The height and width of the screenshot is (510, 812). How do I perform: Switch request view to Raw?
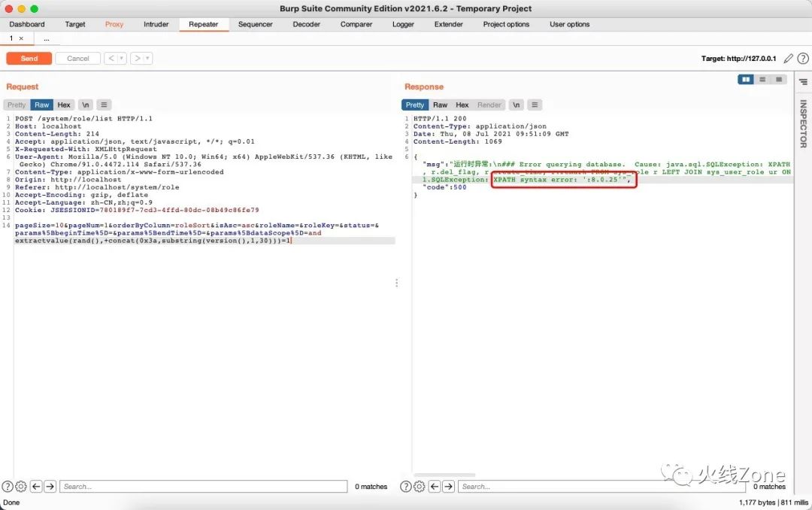tap(42, 105)
